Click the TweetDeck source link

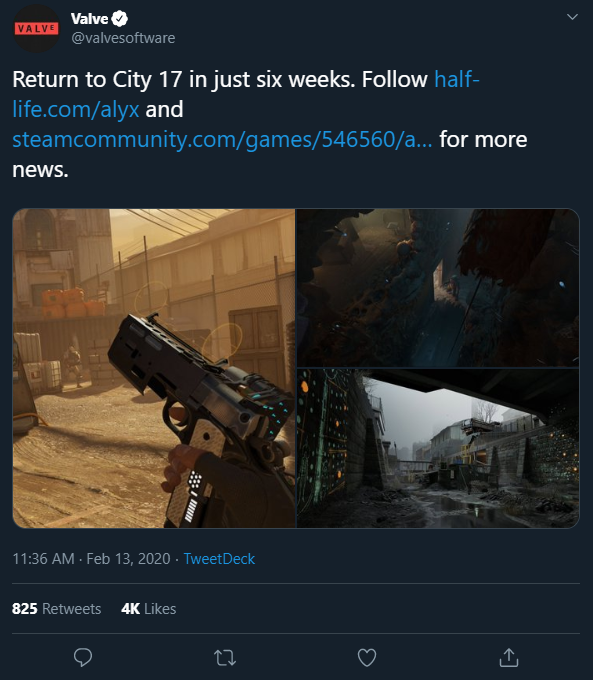pyautogui.click(x=219, y=559)
